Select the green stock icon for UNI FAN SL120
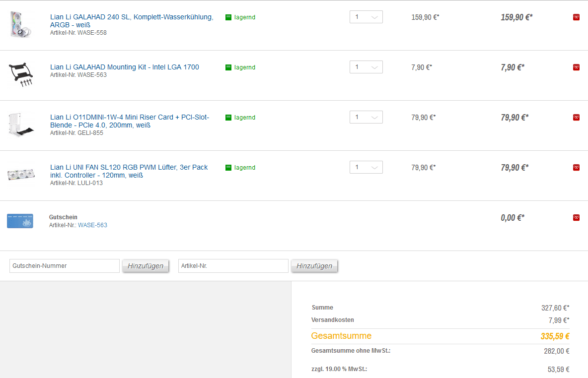 228,168
